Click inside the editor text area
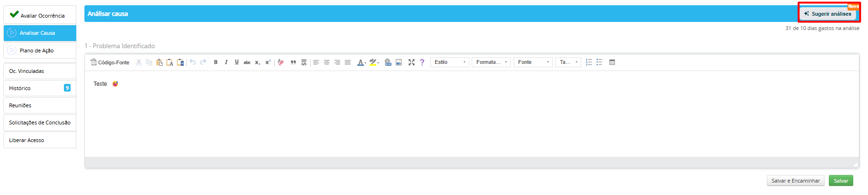The image size is (868, 195). coord(472,114)
